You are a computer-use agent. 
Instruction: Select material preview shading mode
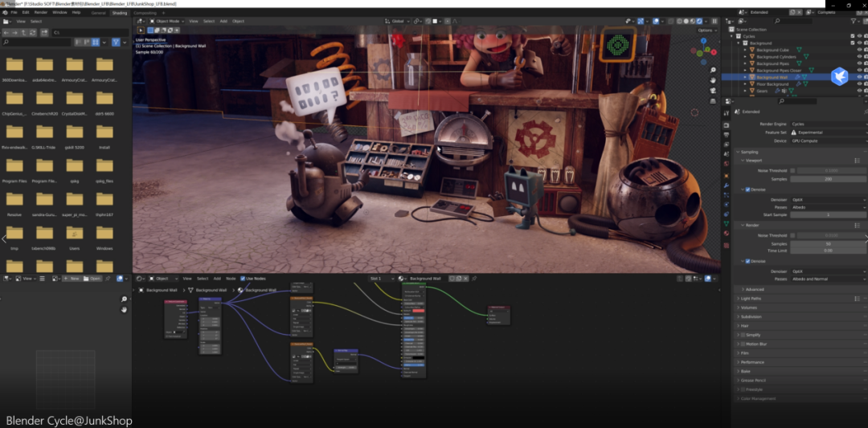tap(693, 21)
